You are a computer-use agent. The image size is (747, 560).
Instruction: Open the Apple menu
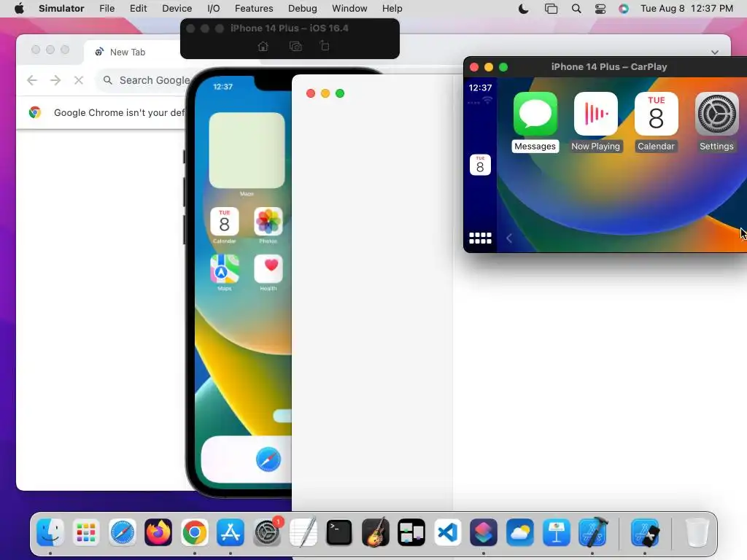tap(19, 9)
